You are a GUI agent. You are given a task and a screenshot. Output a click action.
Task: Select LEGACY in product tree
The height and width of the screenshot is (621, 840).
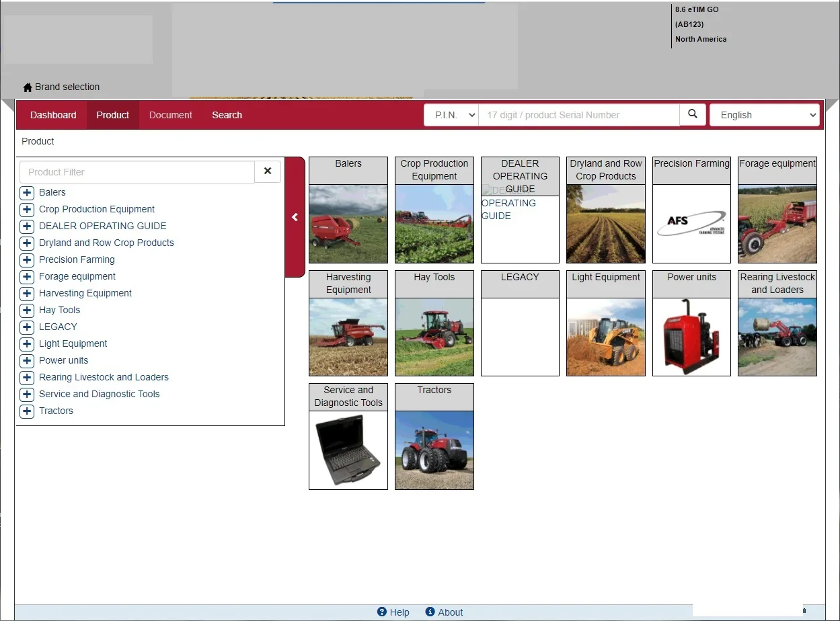coord(58,327)
